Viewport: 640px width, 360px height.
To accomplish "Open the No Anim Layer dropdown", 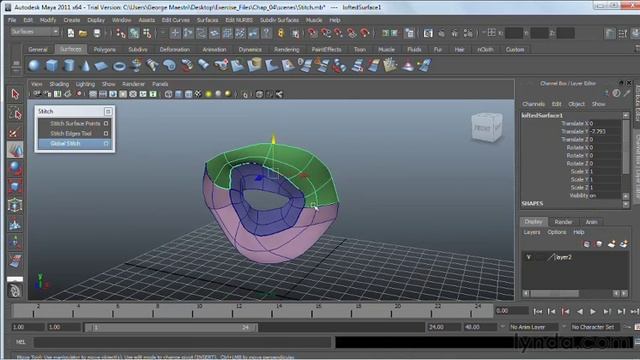I will (x=534, y=327).
